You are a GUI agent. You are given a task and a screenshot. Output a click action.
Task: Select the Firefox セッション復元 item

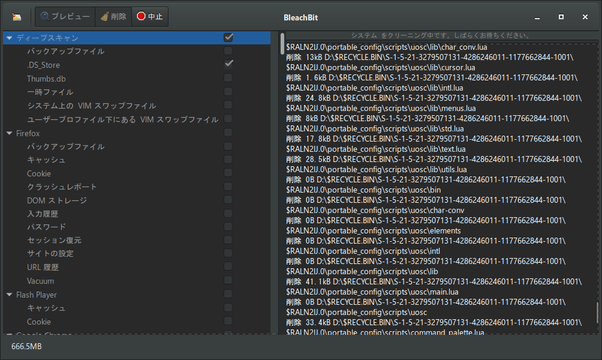(54, 240)
